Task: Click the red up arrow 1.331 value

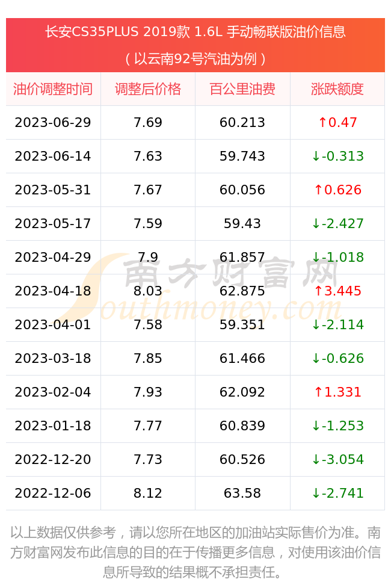Action: (337, 392)
